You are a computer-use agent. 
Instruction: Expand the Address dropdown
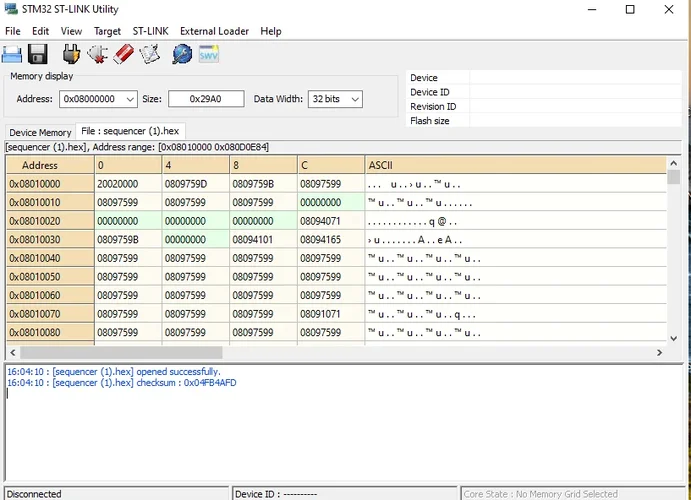(x=129, y=99)
